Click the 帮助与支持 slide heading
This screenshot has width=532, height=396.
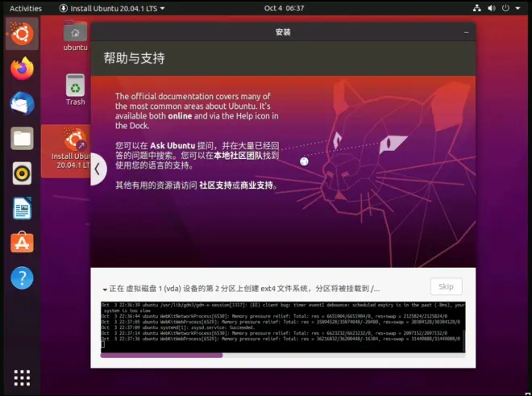(135, 58)
